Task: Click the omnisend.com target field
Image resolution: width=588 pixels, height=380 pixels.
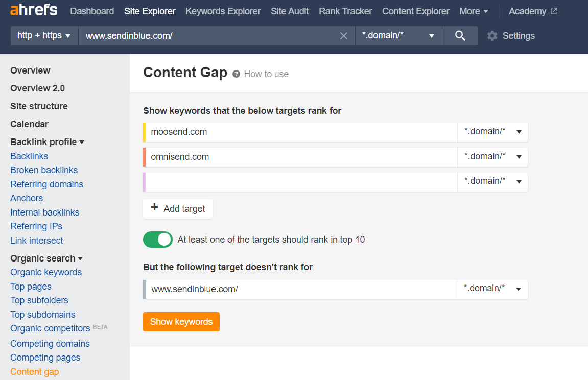Action: [301, 157]
